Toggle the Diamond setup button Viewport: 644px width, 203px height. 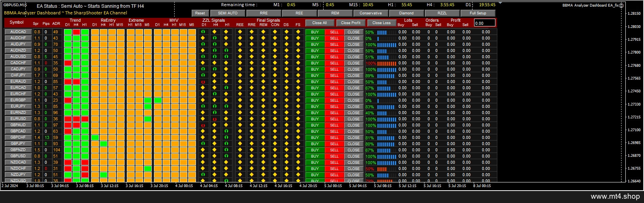click(407, 13)
